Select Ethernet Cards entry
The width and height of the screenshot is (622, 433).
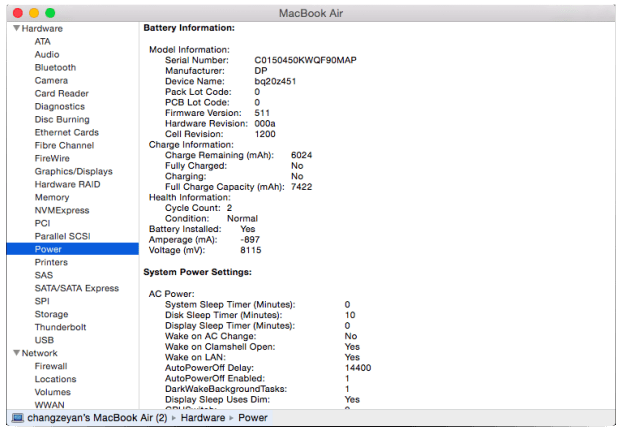67,132
